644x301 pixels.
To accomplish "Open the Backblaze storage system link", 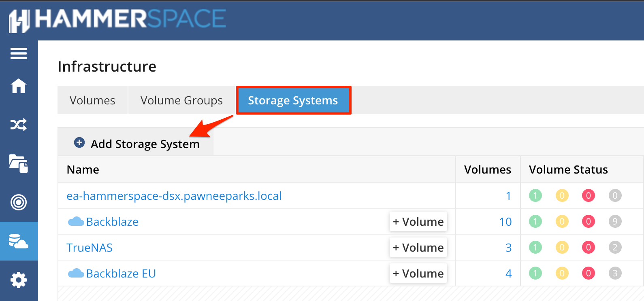I will (113, 222).
